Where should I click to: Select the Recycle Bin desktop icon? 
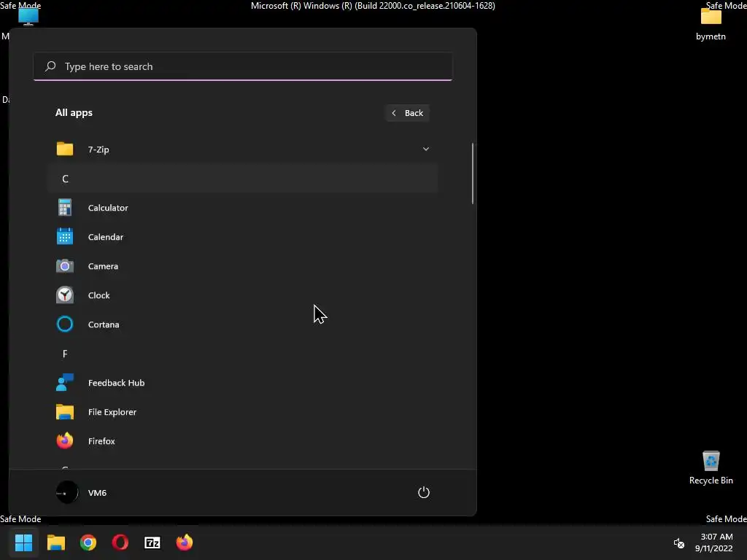click(711, 467)
